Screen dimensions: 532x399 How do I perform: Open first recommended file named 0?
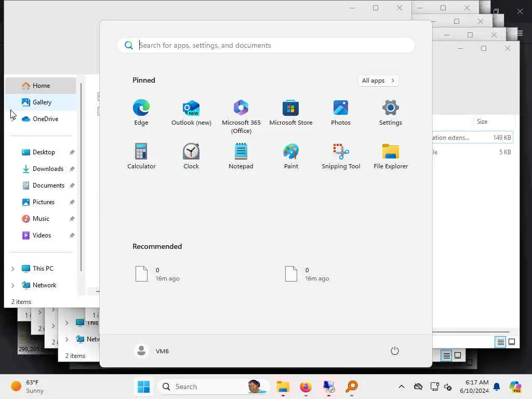(x=157, y=274)
